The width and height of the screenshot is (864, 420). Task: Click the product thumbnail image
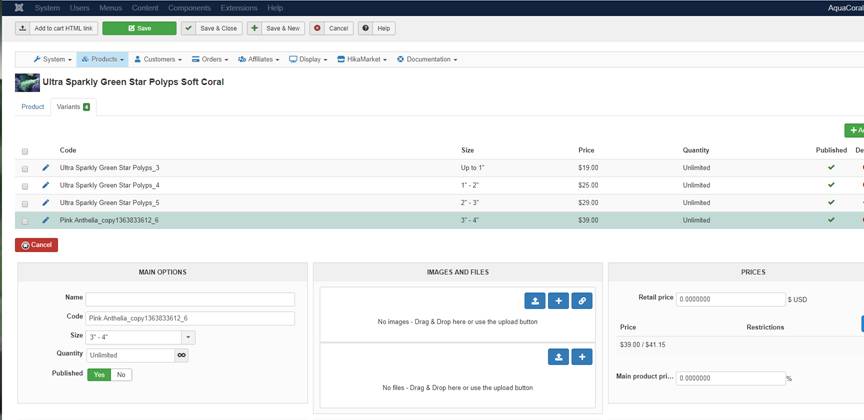coord(28,82)
